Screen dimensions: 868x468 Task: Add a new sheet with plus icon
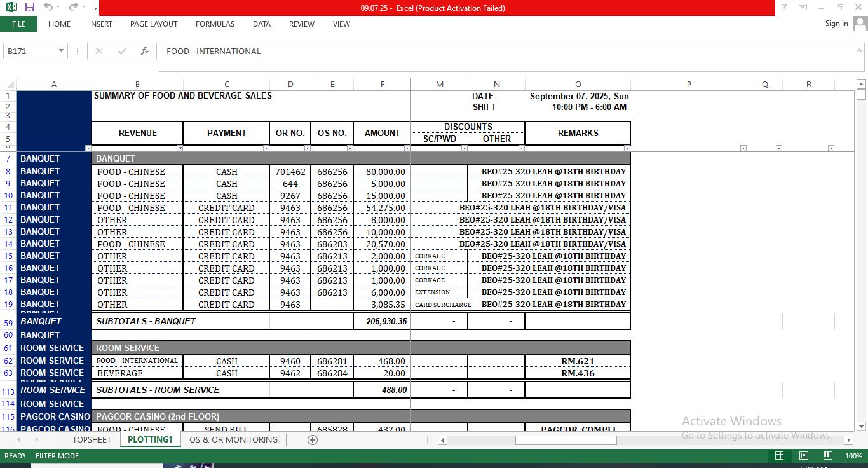(x=313, y=440)
